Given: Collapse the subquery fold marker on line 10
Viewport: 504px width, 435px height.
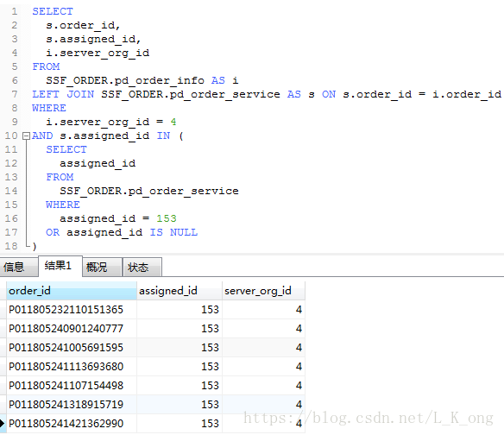Looking at the screenshot, I should [x=27, y=136].
